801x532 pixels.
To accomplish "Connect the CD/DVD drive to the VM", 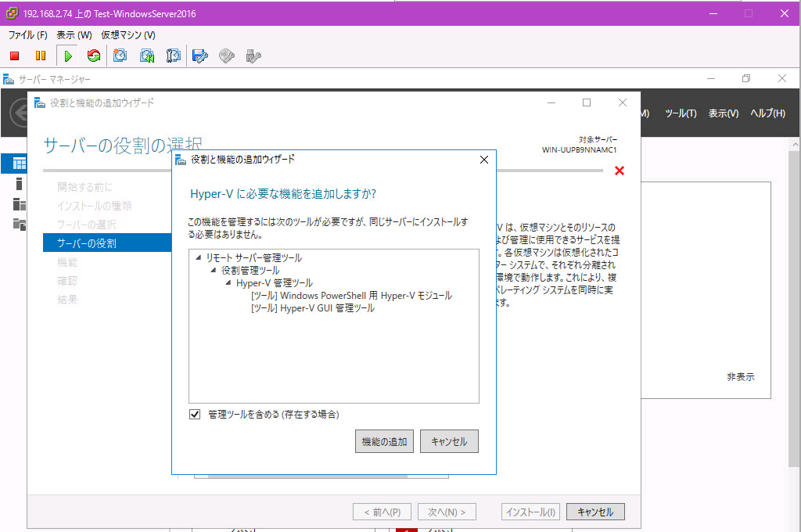I will [x=225, y=56].
